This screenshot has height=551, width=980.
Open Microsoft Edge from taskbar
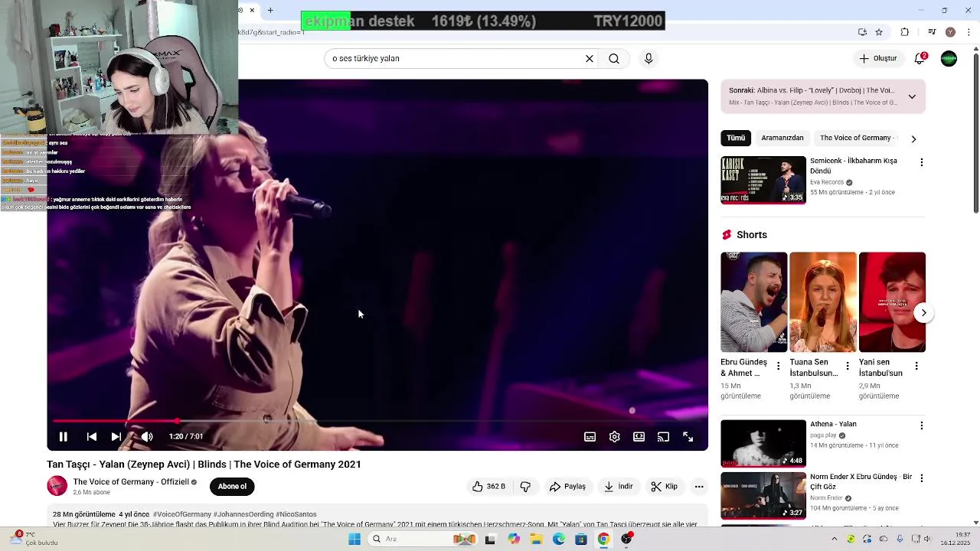point(558,539)
